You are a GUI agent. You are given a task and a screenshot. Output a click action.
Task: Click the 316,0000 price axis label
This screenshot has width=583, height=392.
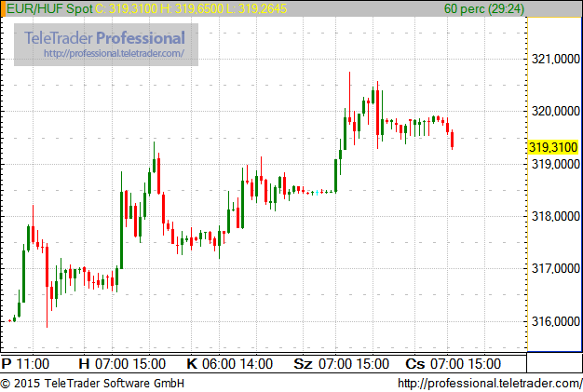[555, 321]
